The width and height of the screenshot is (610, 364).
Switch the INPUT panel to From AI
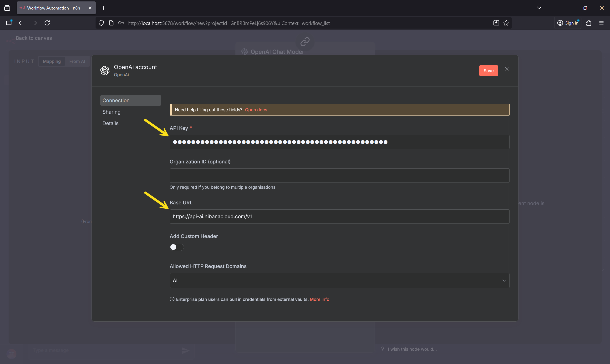(77, 61)
